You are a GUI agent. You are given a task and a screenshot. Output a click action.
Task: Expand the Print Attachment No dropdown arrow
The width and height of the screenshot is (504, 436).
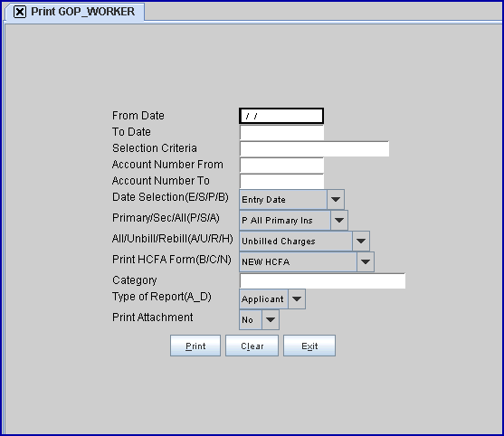[x=271, y=319]
